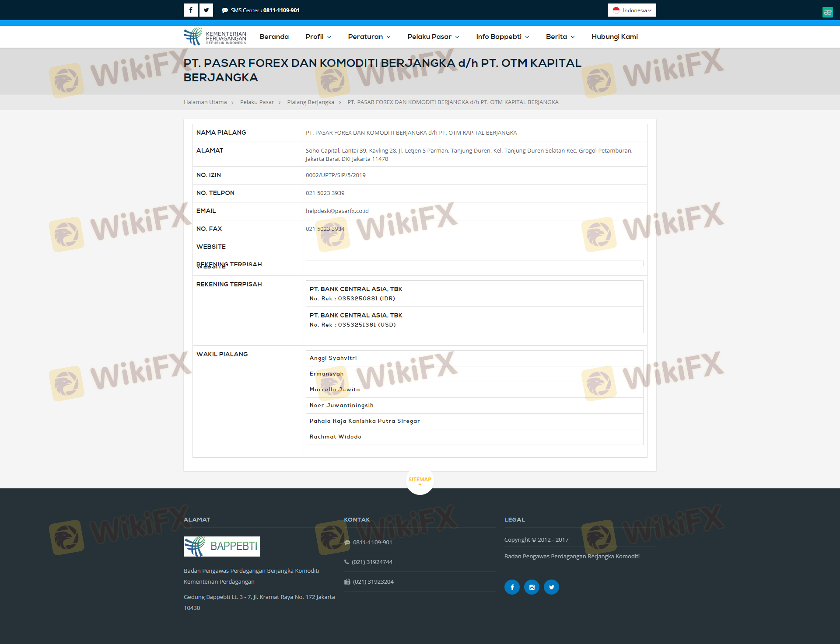
Task: Expand the Peraturan menu
Action: [x=369, y=37]
